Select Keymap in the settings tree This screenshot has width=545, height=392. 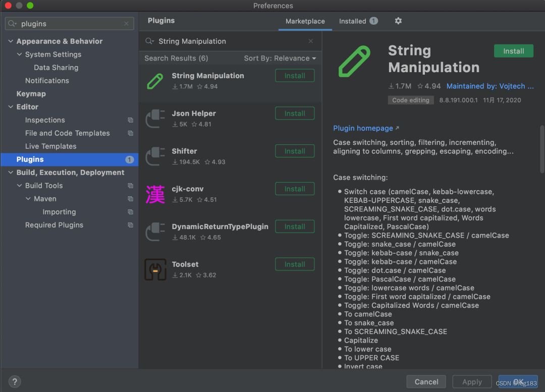[31, 94]
